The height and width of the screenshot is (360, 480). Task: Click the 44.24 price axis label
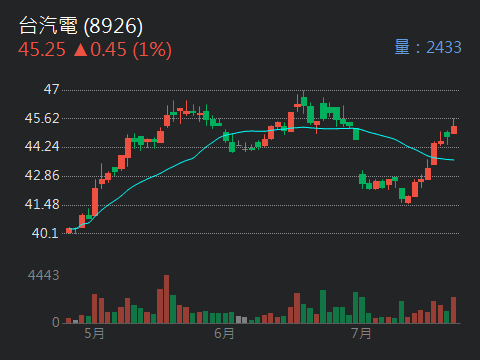42,146
